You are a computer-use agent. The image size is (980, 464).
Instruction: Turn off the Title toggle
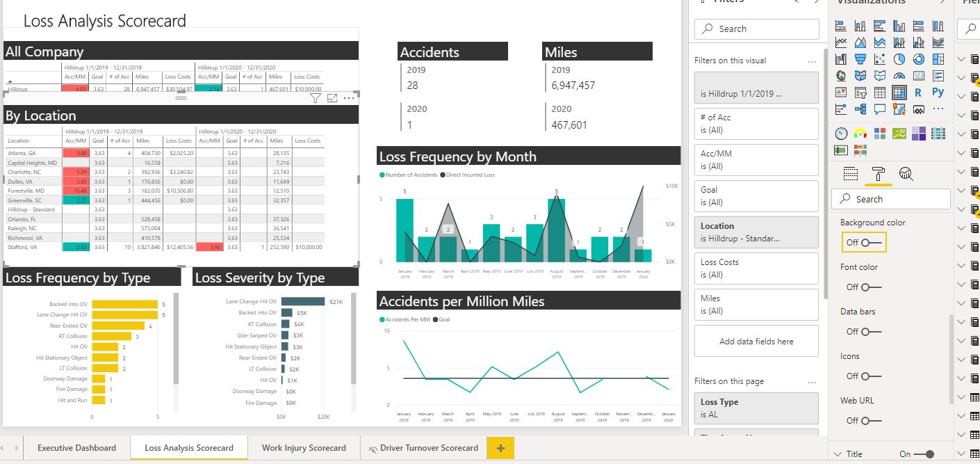coord(924,454)
